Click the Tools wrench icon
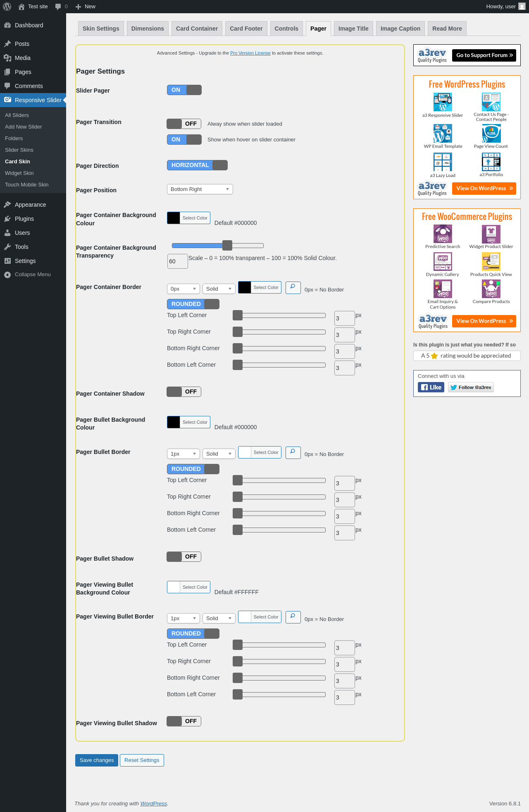Screen dimensions: 529x812 (7, 247)
